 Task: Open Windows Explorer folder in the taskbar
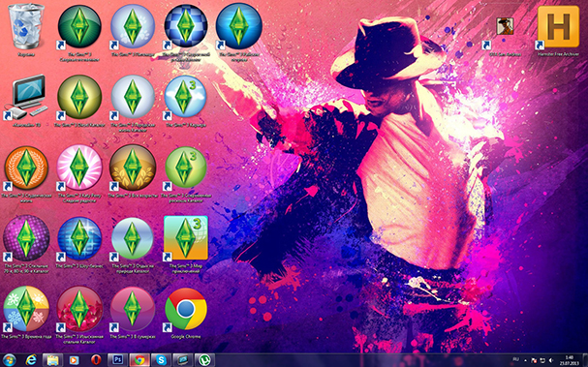[52, 360]
